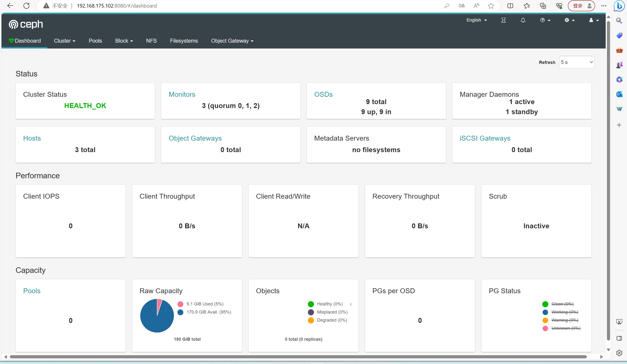This screenshot has width=627, height=364.
Task: Reload page with browser refresh icon
Action: tap(26, 6)
